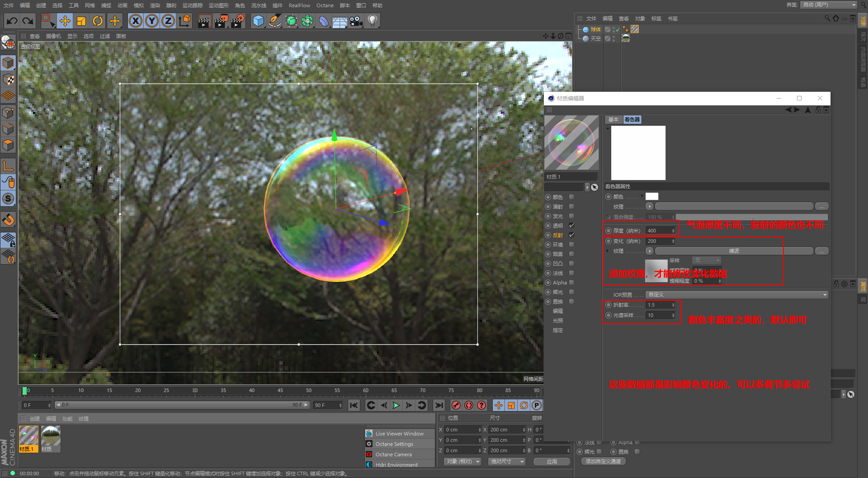
Task: Enable the 置换 channel checkbox
Action: (571, 302)
